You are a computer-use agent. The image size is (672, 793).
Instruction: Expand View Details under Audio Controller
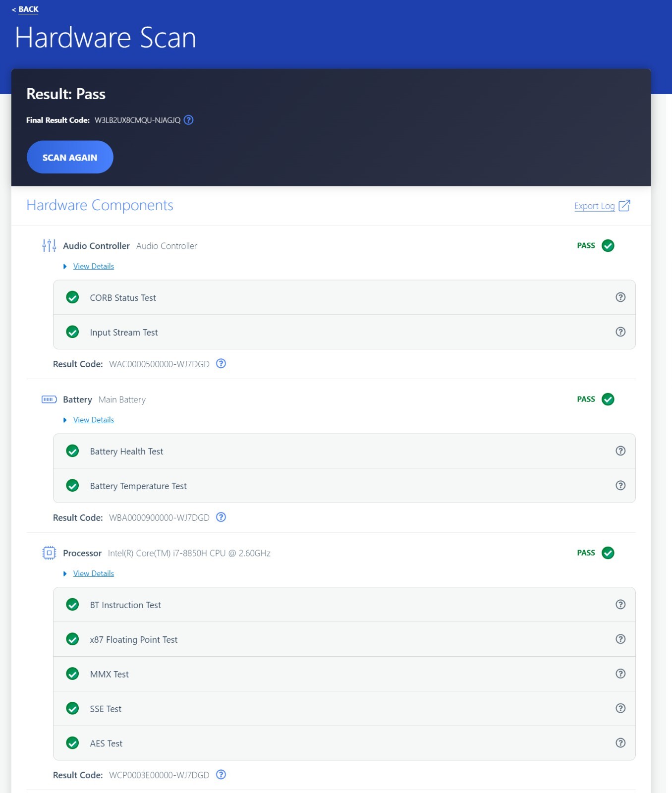click(x=94, y=266)
